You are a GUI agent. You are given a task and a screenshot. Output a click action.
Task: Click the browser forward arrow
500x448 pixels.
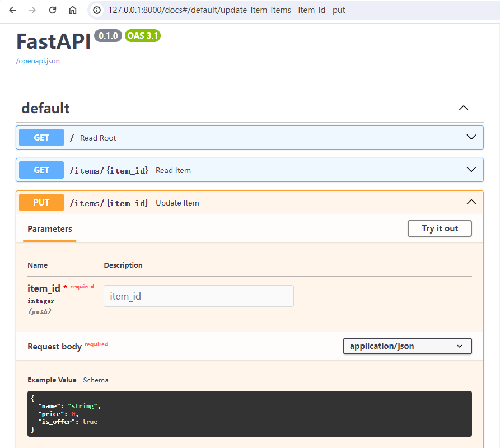click(32, 10)
